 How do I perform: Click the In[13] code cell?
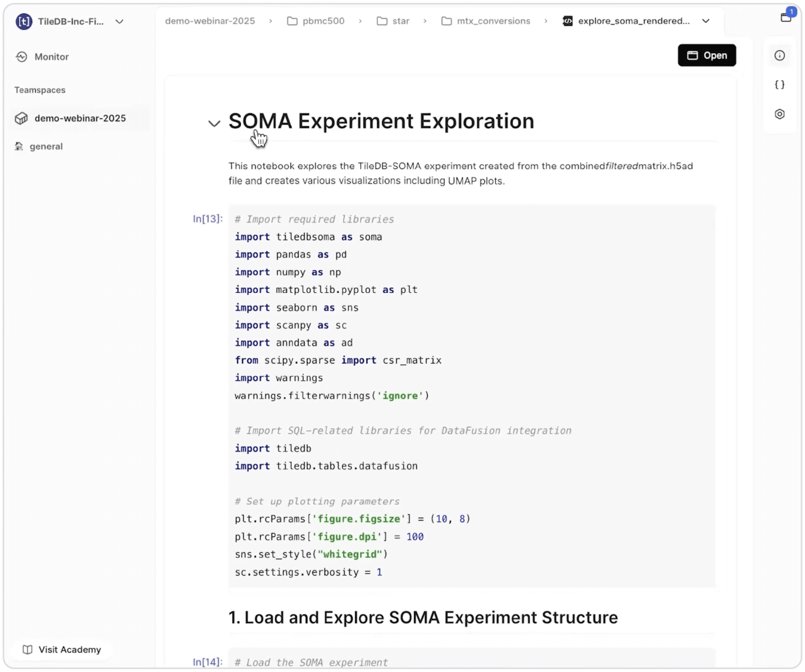tap(471, 396)
